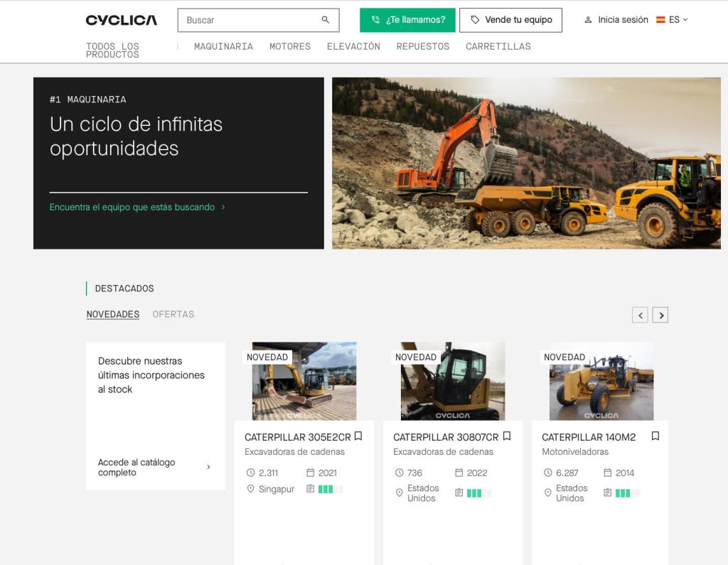Click NOVEDAD badge on 30807CR card
This screenshot has height=565, width=728.
pos(415,357)
